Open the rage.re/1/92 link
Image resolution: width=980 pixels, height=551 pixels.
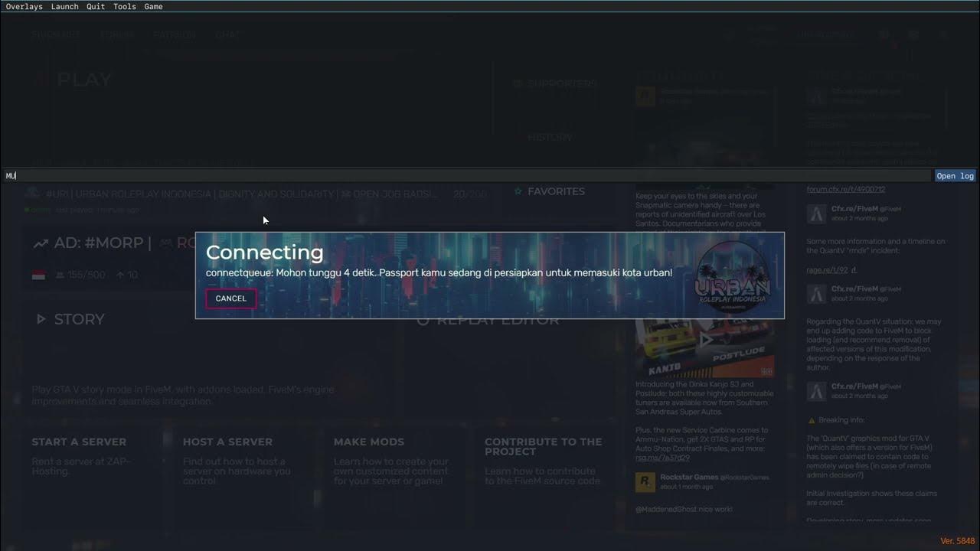pyautogui.click(x=828, y=270)
